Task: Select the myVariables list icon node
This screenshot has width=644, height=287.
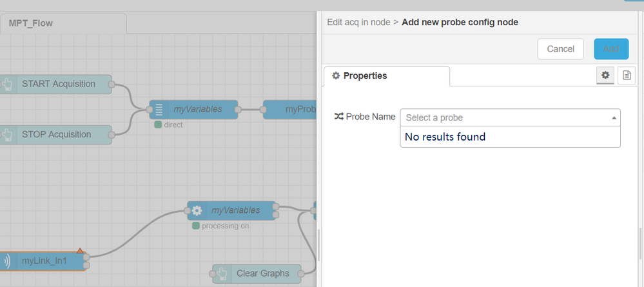Action: (x=193, y=110)
